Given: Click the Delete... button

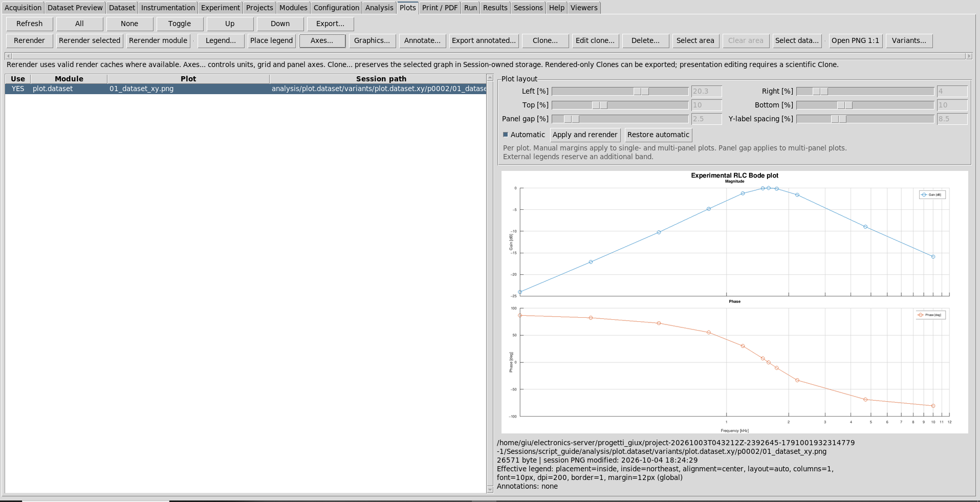Looking at the screenshot, I should [x=645, y=41].
